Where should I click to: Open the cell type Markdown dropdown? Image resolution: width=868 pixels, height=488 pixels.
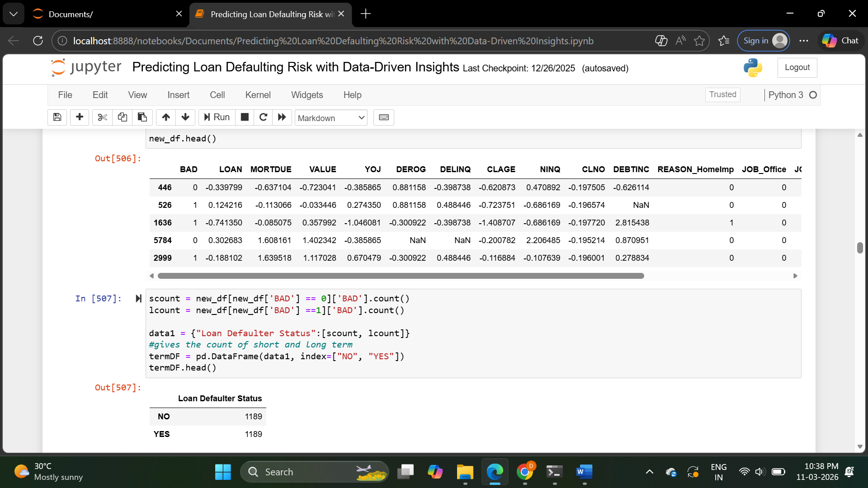[x=331, y=118]
